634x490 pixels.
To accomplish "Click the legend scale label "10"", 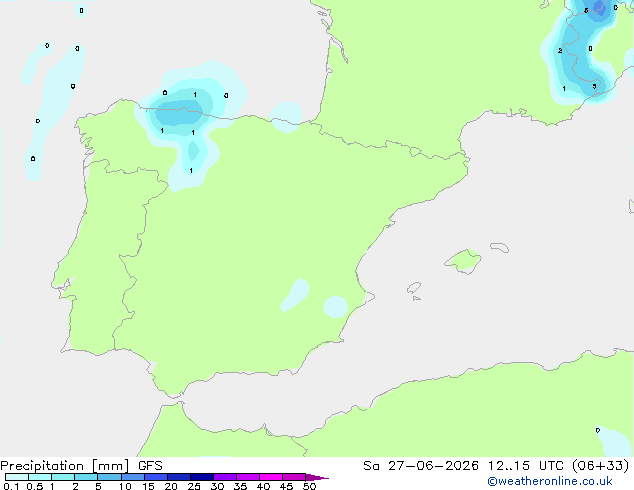I will point(125,486).
